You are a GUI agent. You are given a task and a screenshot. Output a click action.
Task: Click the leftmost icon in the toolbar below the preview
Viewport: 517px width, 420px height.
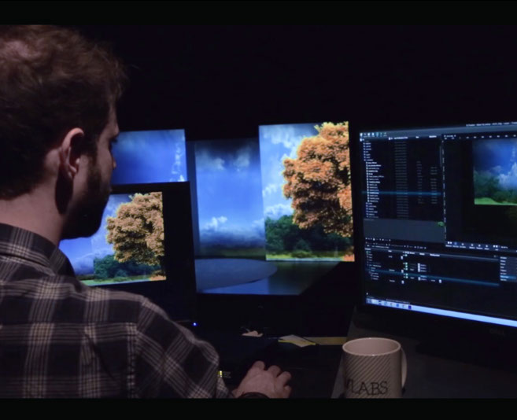click(449, 245)
